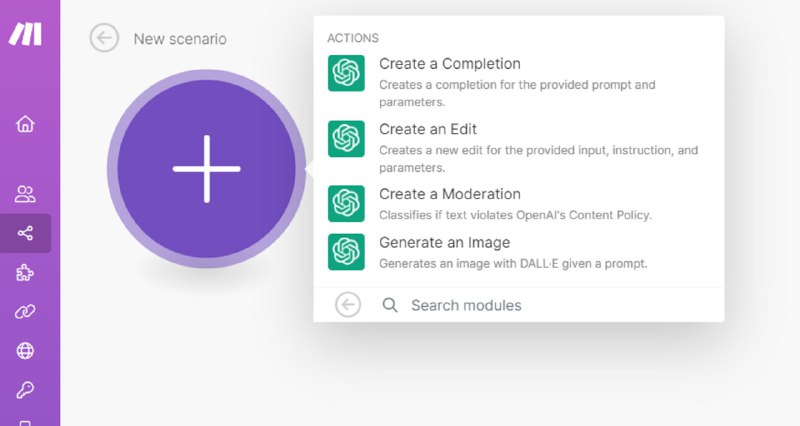Click the large purple plus module circle
The height and width of the screenshot is (426, 800).
point(206,169)
